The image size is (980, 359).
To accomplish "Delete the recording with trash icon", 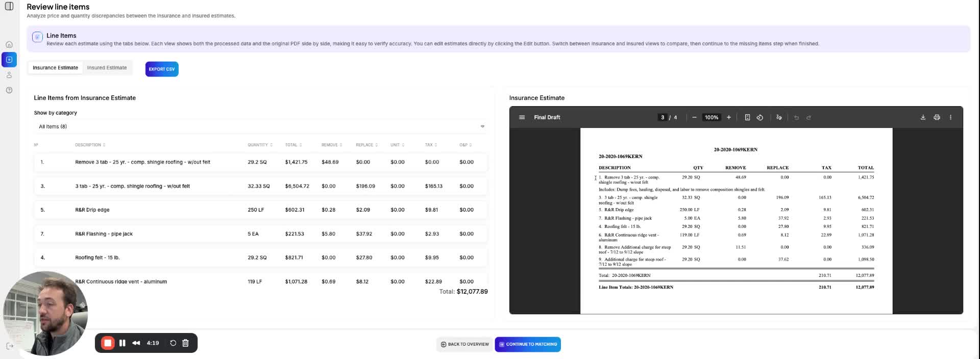I will (185, 343).
